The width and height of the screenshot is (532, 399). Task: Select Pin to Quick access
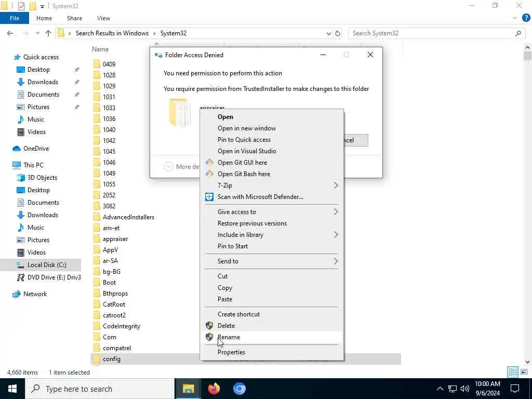click(244, 139)
